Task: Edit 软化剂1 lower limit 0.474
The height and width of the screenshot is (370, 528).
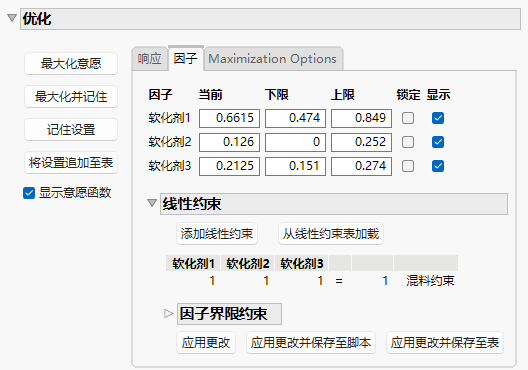Action: (295, 118)
